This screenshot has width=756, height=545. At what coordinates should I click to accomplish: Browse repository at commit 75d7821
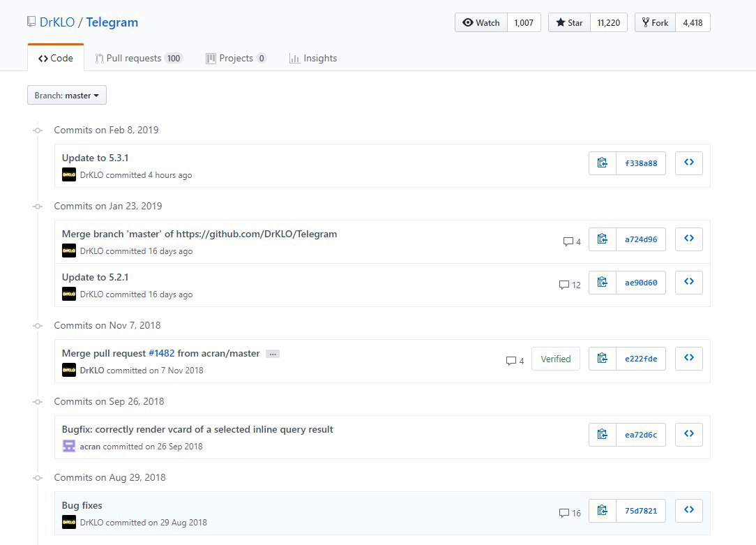[688, 510]
